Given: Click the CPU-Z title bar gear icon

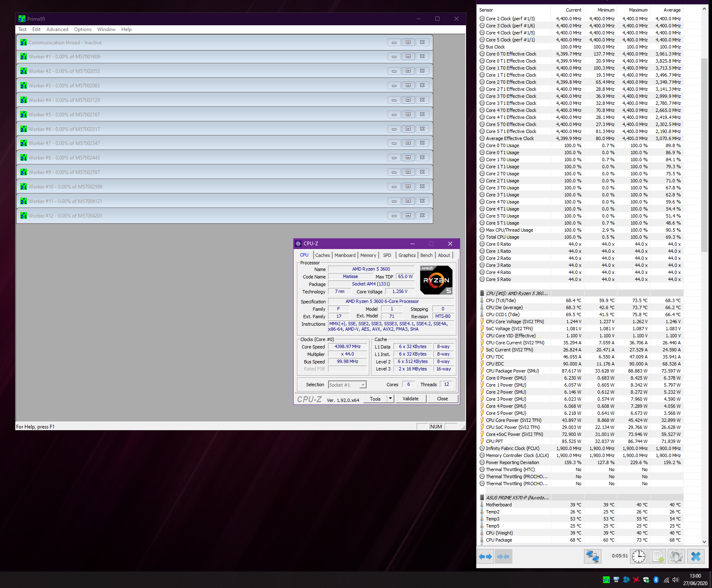Looking at the screenshot, I should coord(298,244).
